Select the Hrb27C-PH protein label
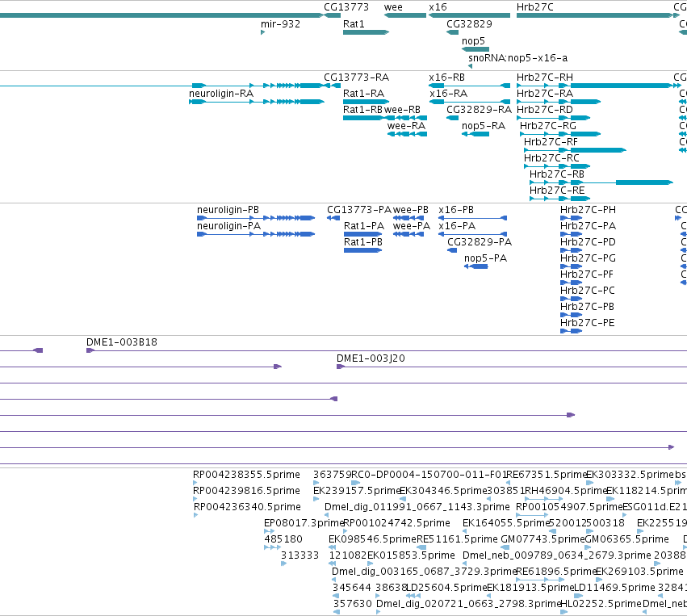This screenshot has width=687, height=616. click(588, 210)
